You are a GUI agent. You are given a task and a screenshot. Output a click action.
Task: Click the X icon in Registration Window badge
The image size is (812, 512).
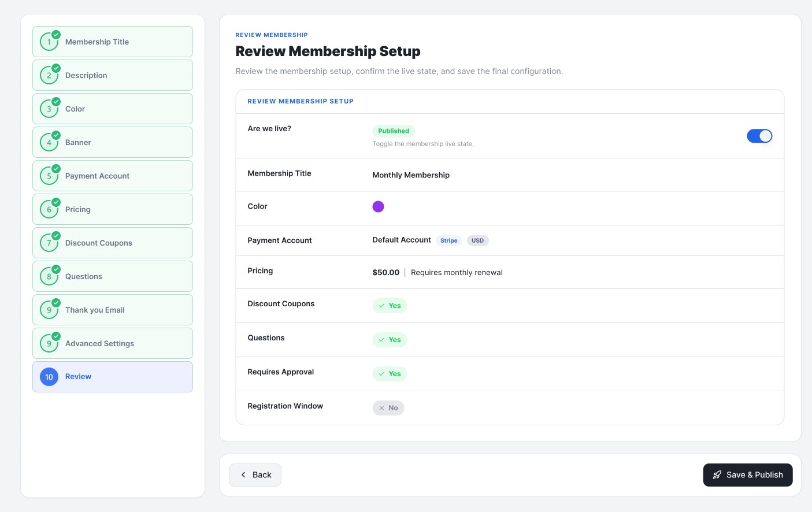coord(381,408)
